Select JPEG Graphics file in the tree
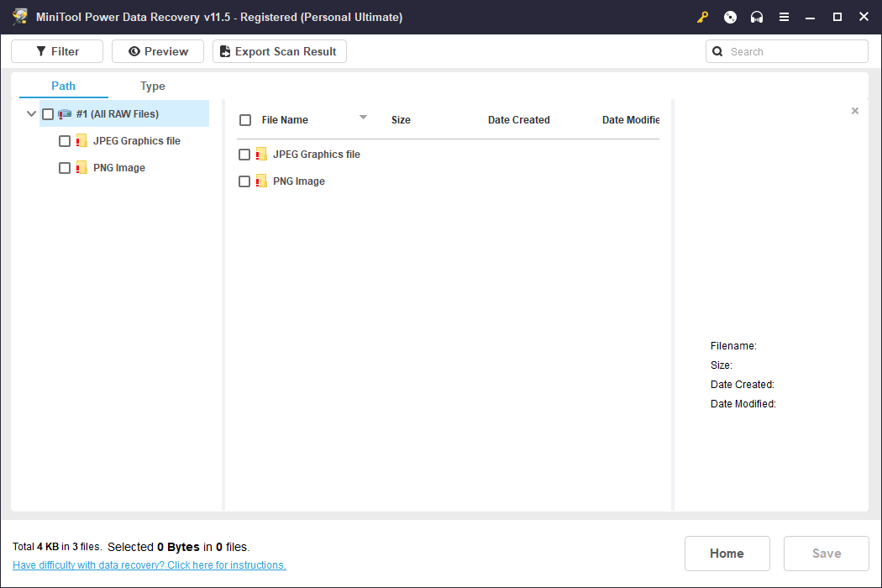 [x=137, y=140]
